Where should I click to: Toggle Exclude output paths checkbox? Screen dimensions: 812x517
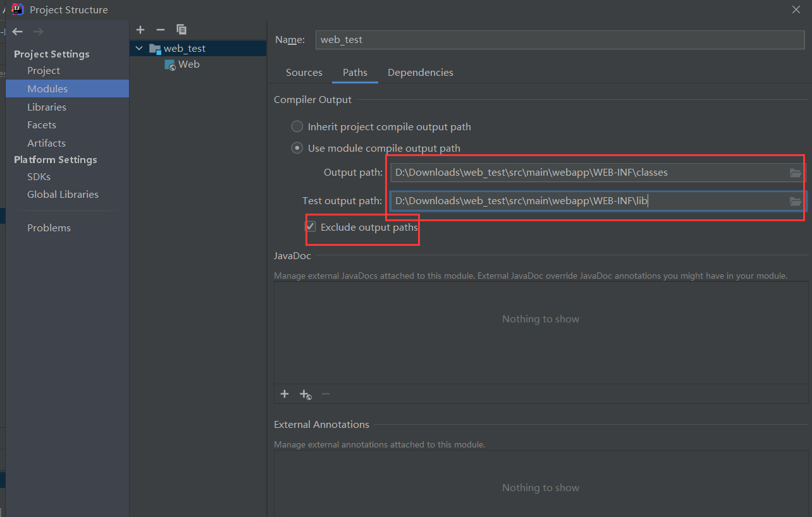tap(311, 226)
